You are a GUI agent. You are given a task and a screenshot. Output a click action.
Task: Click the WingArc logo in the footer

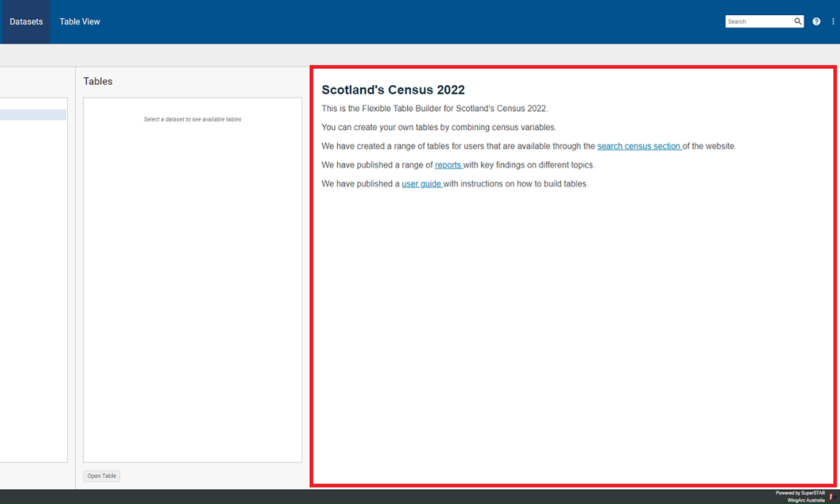tap(831, 497)
